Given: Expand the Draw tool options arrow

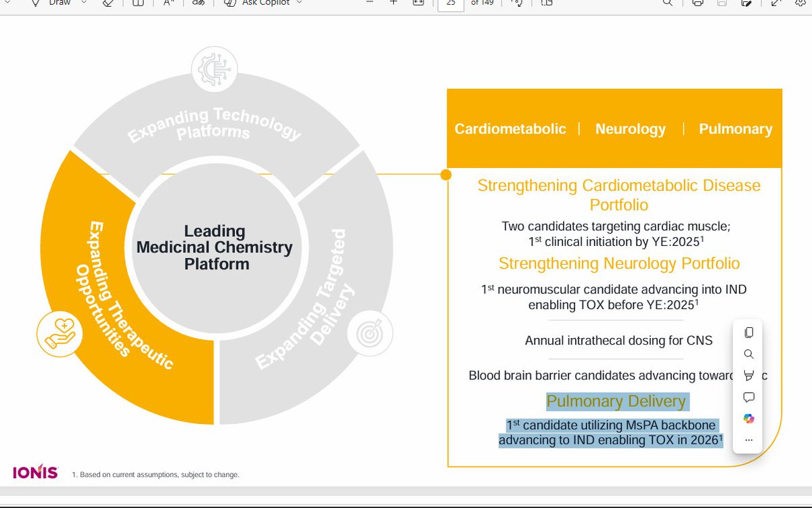Looking at the screenshot, I should point(84,3).
